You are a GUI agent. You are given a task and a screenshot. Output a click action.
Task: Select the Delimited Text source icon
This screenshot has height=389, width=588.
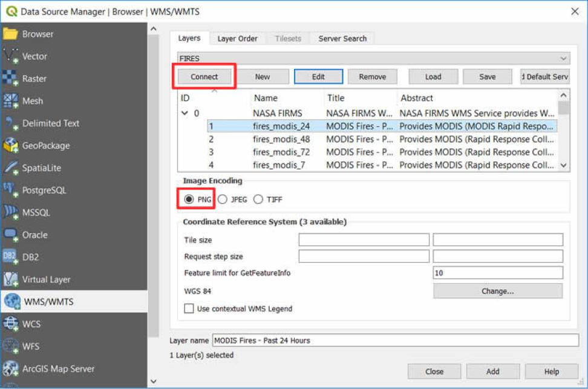click(10, 123)
